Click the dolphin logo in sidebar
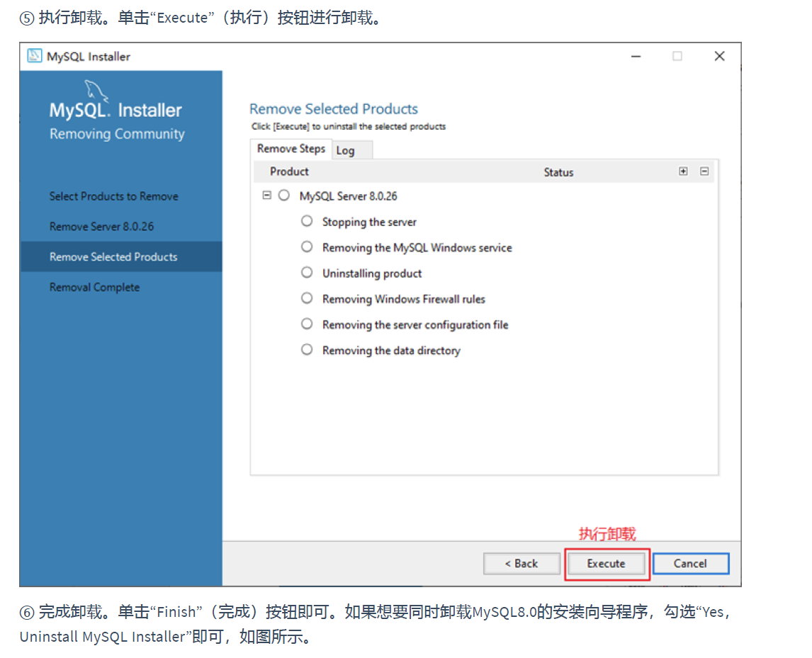The image size is (812, 658). tap(96, 90)
